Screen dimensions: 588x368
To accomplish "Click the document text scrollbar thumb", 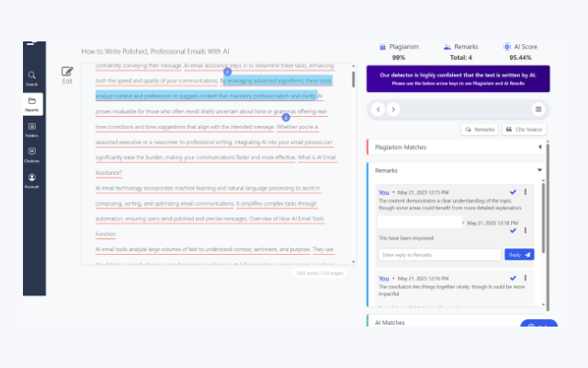I will coord(353,79).
